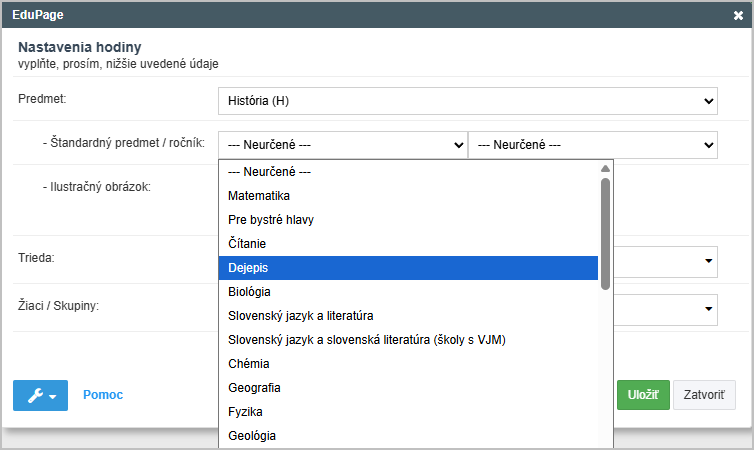The image size is (754, 450).
Task: Open the standard subject Neurčené dropdown
Action: pyautogui.click(x=342, y=144)
